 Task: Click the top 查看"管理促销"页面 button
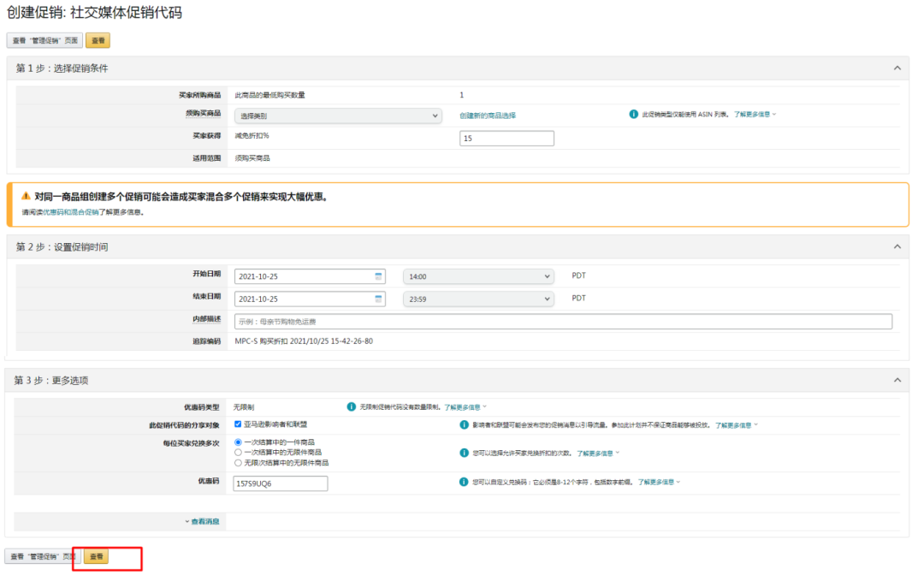(x=44, y=40)
